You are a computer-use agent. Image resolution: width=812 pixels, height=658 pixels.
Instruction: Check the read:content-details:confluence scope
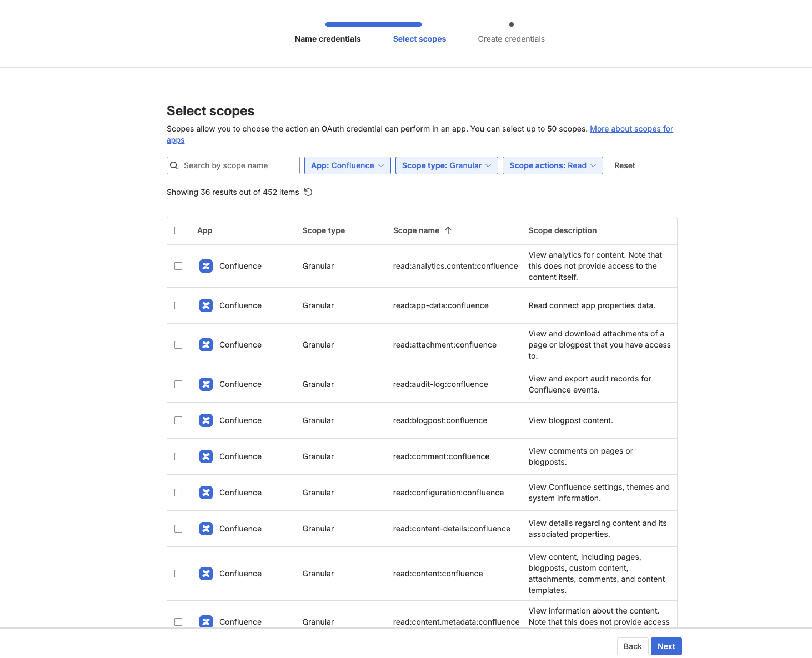(x=178, y=529)
